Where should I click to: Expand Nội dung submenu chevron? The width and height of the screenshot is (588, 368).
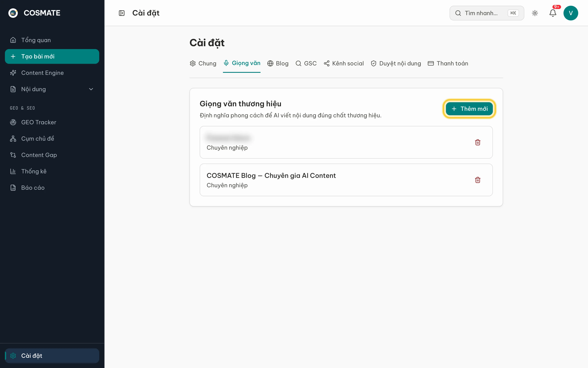(x=91, y=89)
